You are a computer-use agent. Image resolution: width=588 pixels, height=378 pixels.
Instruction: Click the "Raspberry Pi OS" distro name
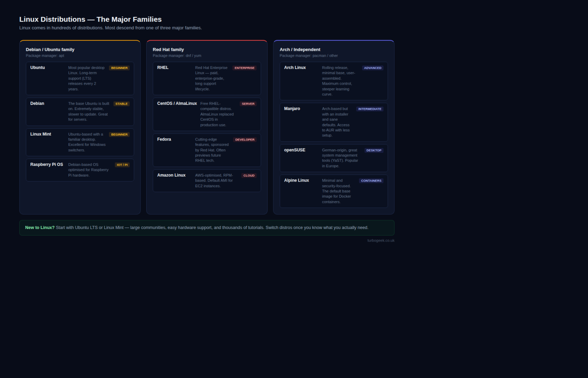[47, 164]
